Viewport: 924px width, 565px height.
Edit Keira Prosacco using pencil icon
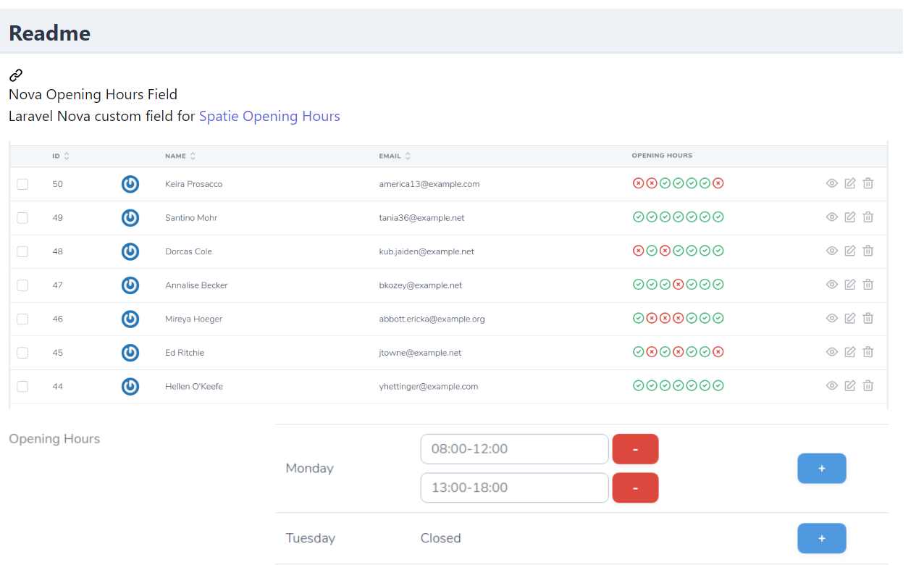click(x=850, y=183)
